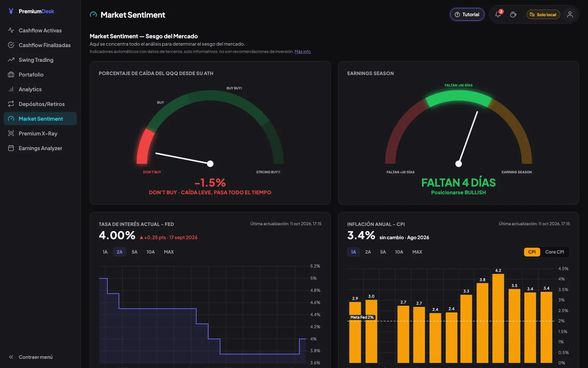Open the user profile icon
The height and width of the screenshot is (368, 588).
[x=570, y=14]
